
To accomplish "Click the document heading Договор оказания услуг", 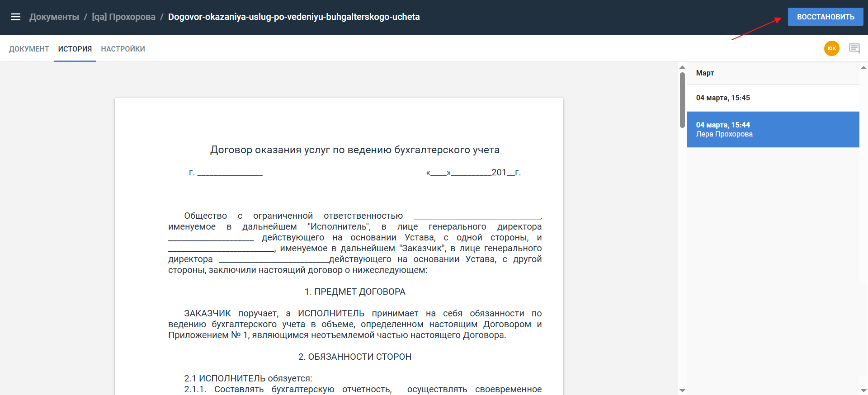I will click(x=355, y=150).
